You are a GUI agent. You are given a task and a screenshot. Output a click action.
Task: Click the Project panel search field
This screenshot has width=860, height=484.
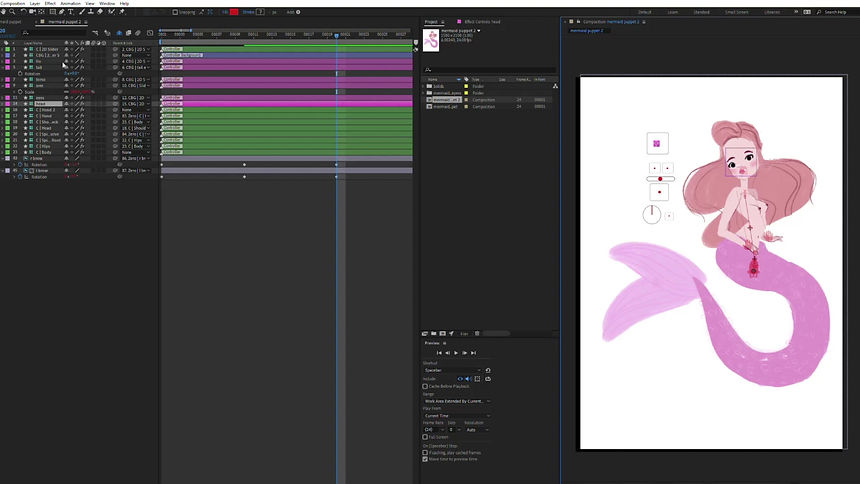point(490,70)
